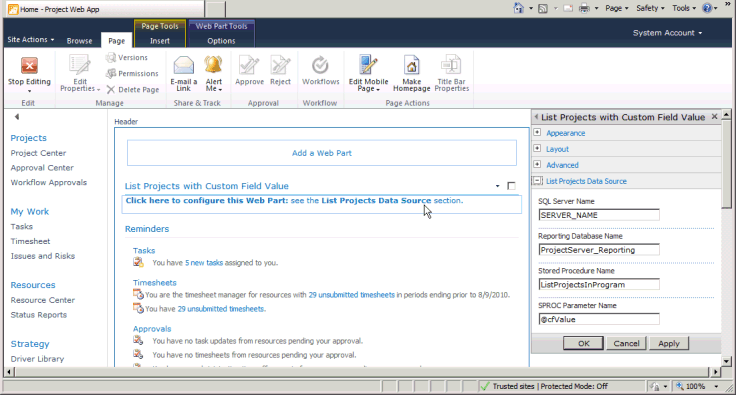Open a new browser tab
Screen dimensions: 736x395
point(215,9)
